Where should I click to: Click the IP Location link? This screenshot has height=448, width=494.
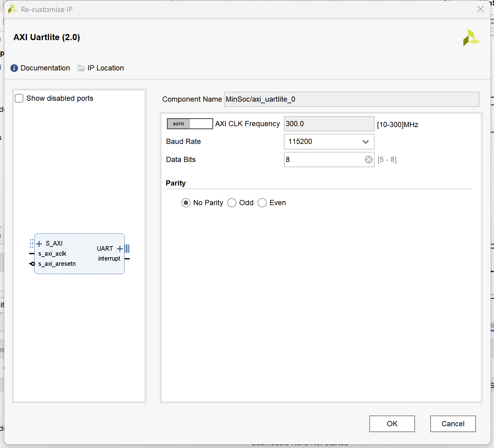click(x=106, y=68)
